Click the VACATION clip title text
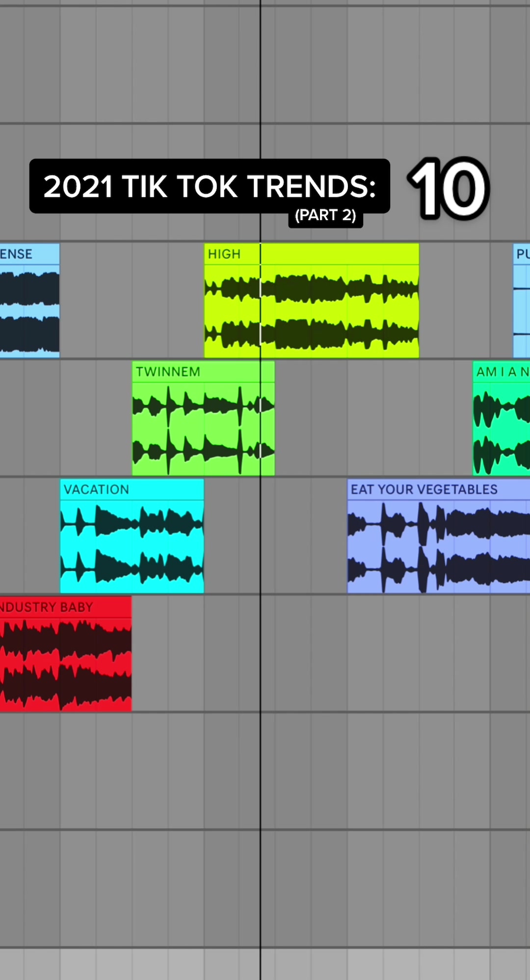Image resolution: width=530 pixels, height=980 pixels. (97, 490)
